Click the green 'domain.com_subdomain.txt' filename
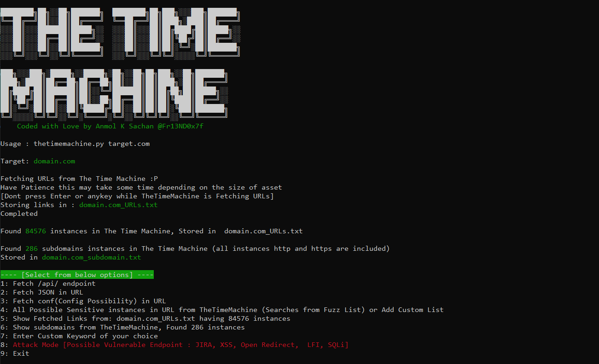This screenshot has height=364, width=599. tap(92, 257)
